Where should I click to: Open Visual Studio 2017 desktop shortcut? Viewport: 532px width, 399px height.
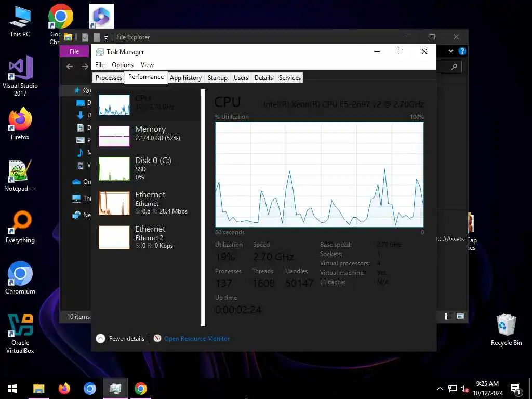20,76
